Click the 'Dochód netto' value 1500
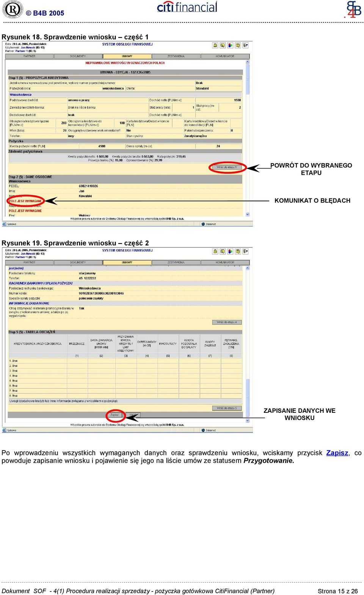 [x=237, y=100]
